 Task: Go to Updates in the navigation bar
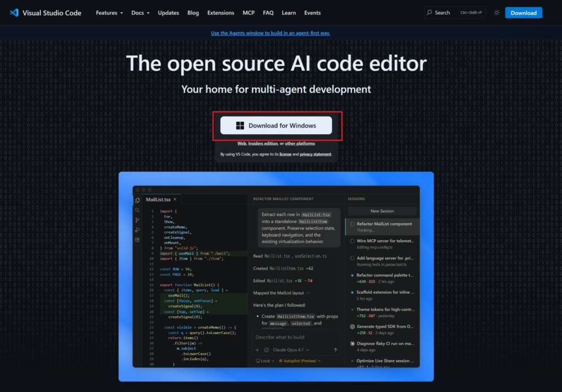coord(168,13)
